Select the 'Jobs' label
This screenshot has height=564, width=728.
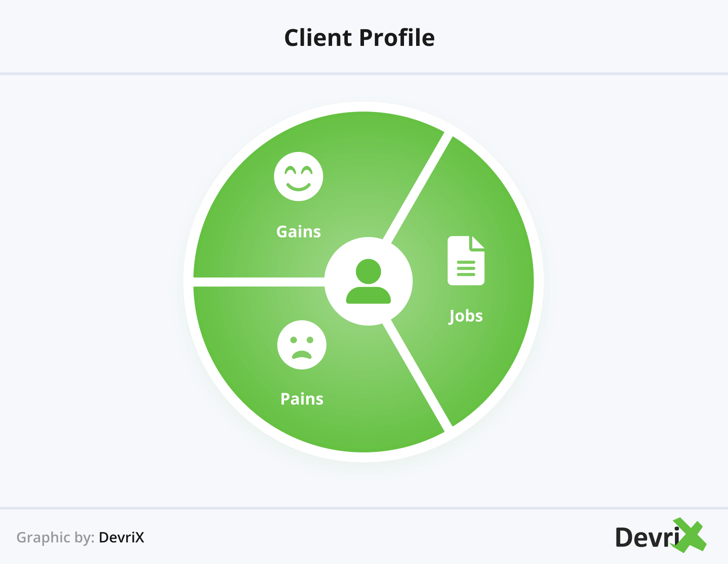(x=466, y=316)
